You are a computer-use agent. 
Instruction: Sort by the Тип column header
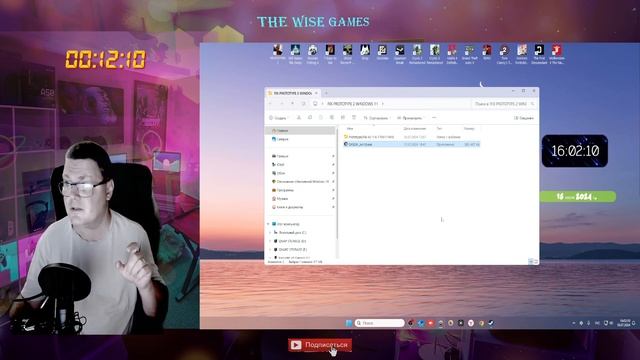[440, 129]
